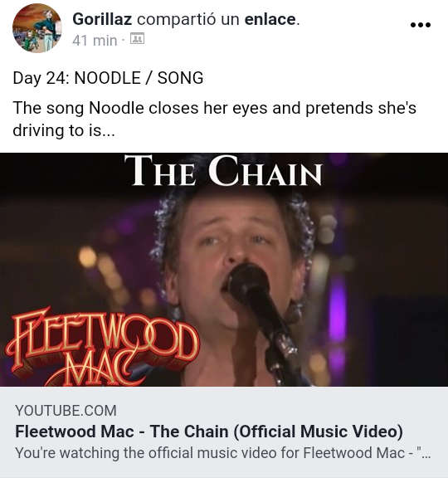
Task: Open the three-dot post options menu
Action: [x=421, y=25]
